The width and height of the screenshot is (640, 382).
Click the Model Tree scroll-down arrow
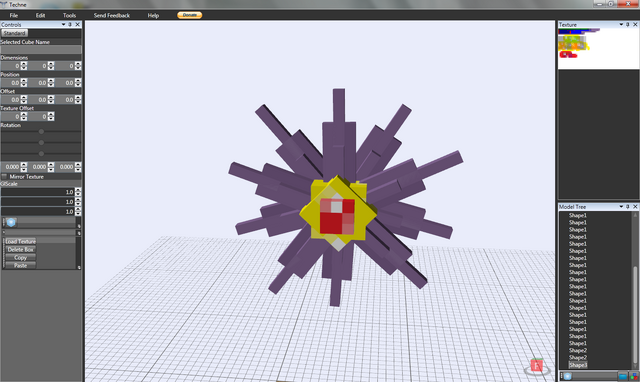point(635,366)
